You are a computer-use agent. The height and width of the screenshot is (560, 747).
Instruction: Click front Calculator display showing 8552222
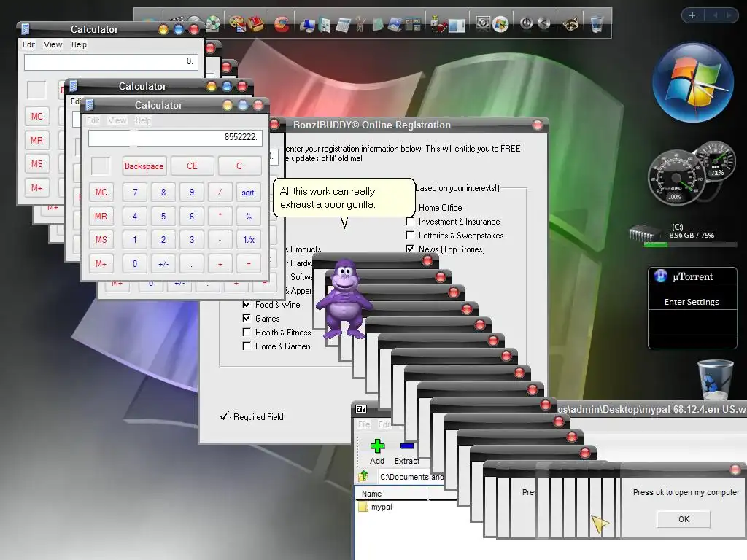click(x=175, y=138)
